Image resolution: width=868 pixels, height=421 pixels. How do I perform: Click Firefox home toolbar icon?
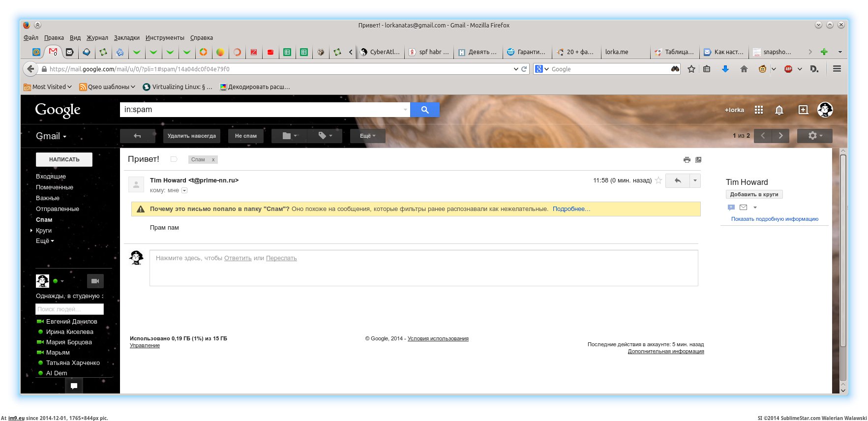point(744,69)
